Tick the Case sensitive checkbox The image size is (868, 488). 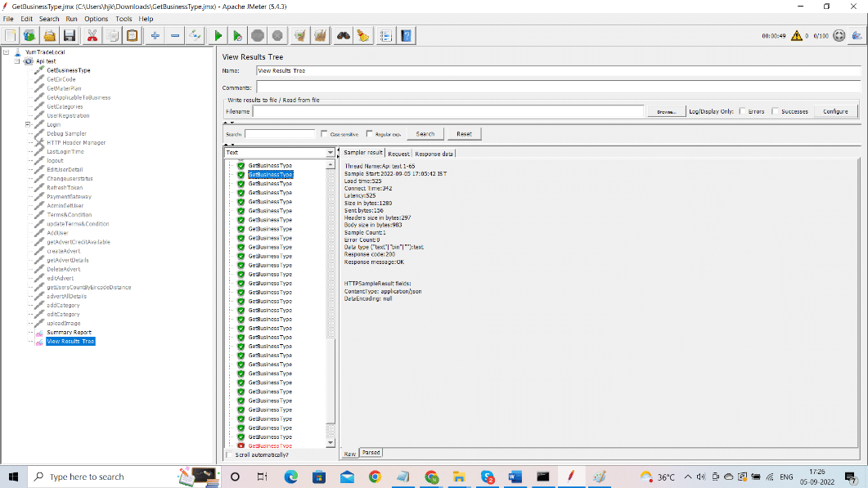325,134
